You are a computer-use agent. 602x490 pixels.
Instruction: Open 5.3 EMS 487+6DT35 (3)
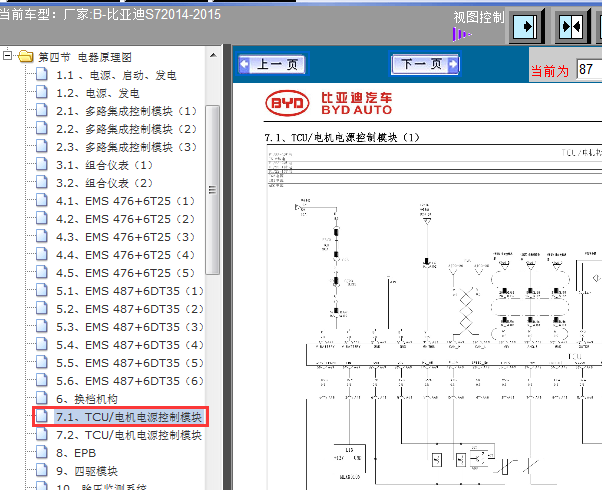[130, 327]
